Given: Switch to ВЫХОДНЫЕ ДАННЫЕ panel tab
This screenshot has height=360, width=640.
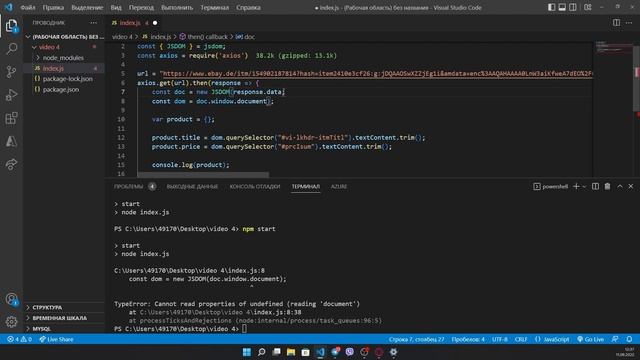Looking at the screenshot, I should tap(192, 187).
